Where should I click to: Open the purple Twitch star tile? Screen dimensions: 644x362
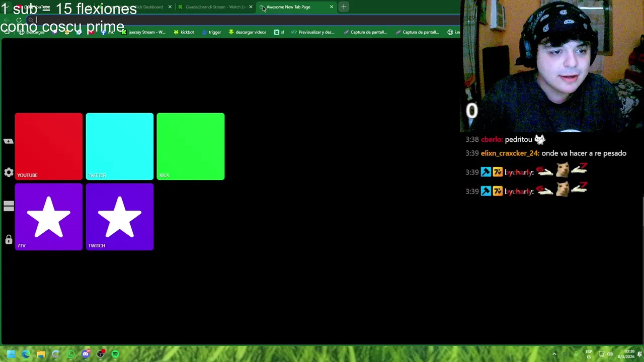[x=120, y=217]
